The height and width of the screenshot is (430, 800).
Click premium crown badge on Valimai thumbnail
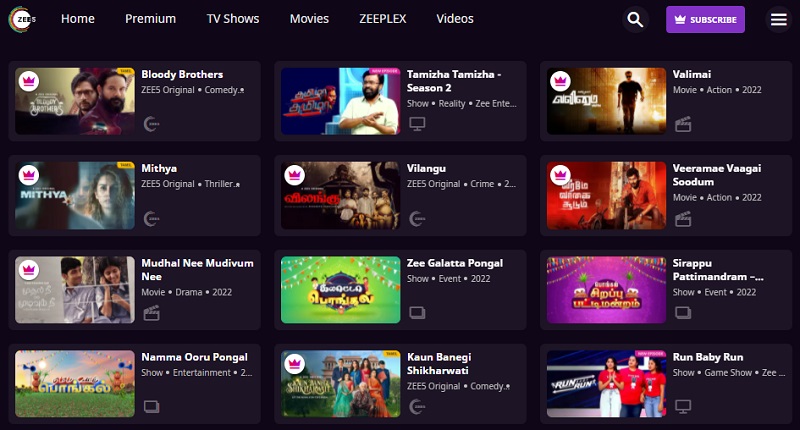pyautogui.click(x=561, y=81)
